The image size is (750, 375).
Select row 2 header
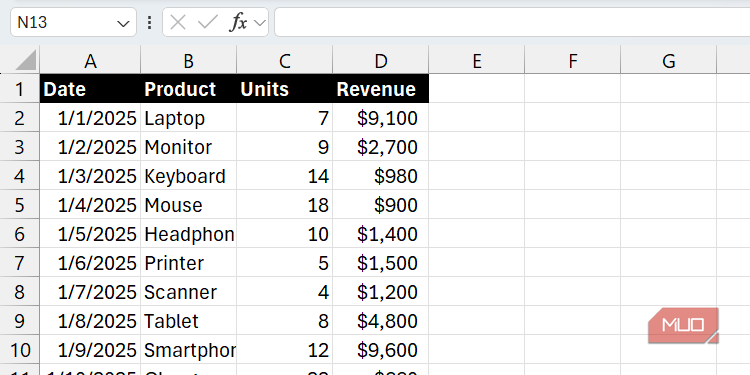pyautogui.click(x=20, y=118)
